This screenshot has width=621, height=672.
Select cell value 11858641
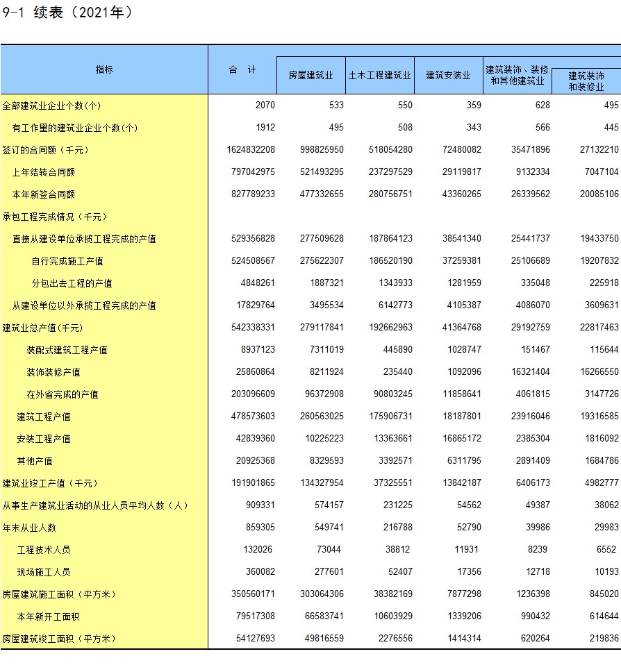tap(462, 394)
